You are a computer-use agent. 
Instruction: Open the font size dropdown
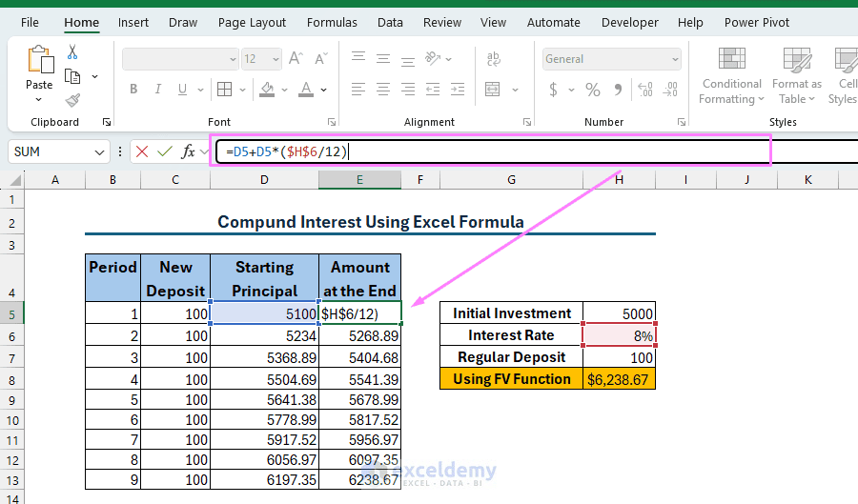(x=276, y=59)
